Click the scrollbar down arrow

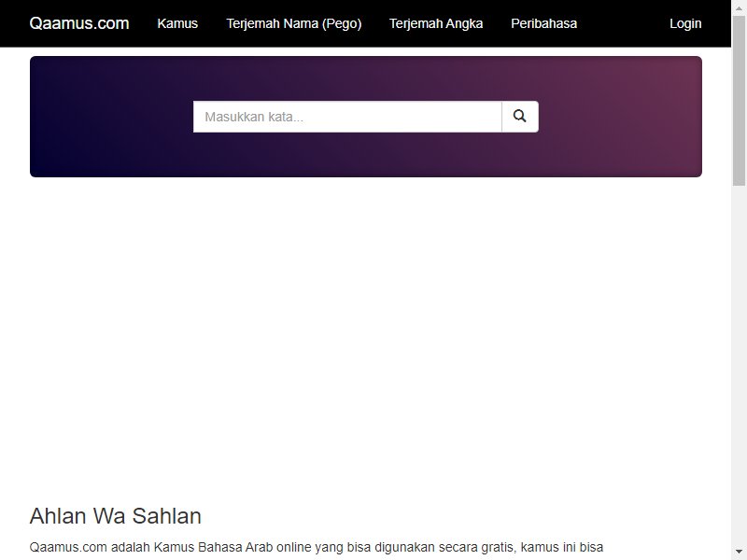point(739,553)
